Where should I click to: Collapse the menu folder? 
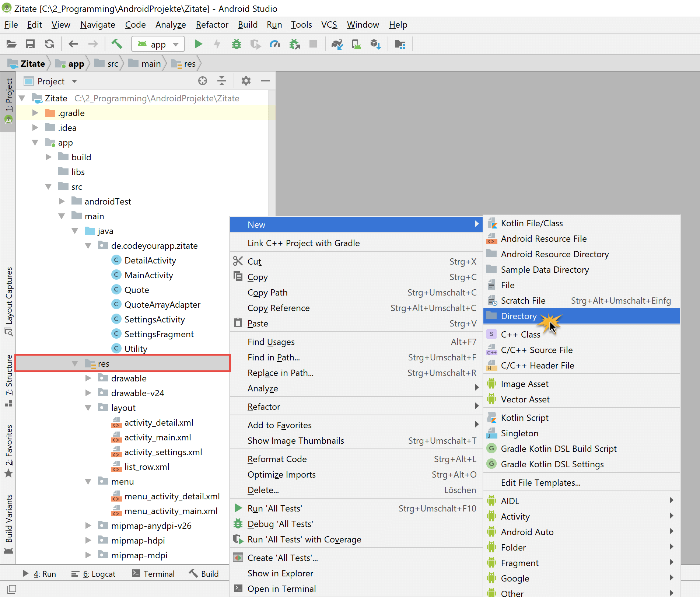coord(88,481)
